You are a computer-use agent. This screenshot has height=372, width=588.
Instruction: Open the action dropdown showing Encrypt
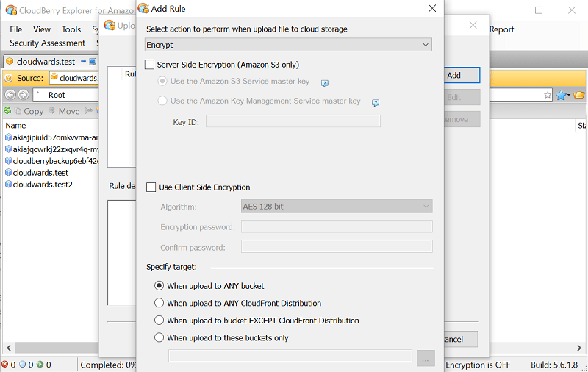tap(288, 45)
